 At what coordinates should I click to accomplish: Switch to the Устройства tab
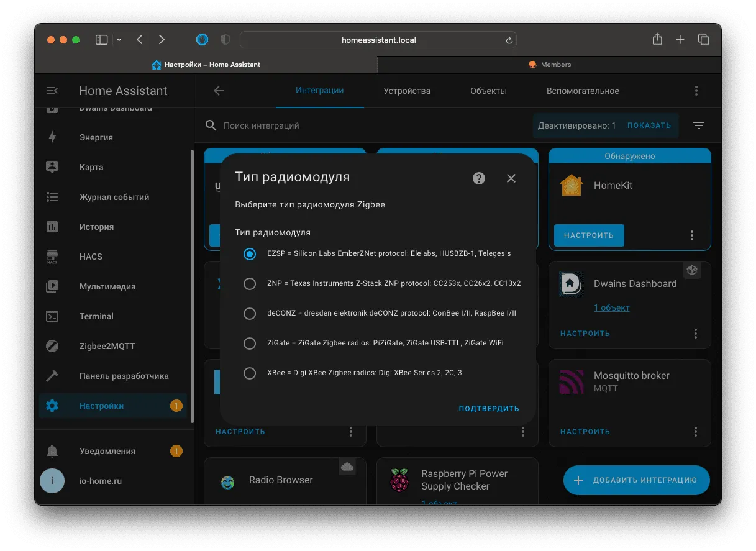click(407, 91)
